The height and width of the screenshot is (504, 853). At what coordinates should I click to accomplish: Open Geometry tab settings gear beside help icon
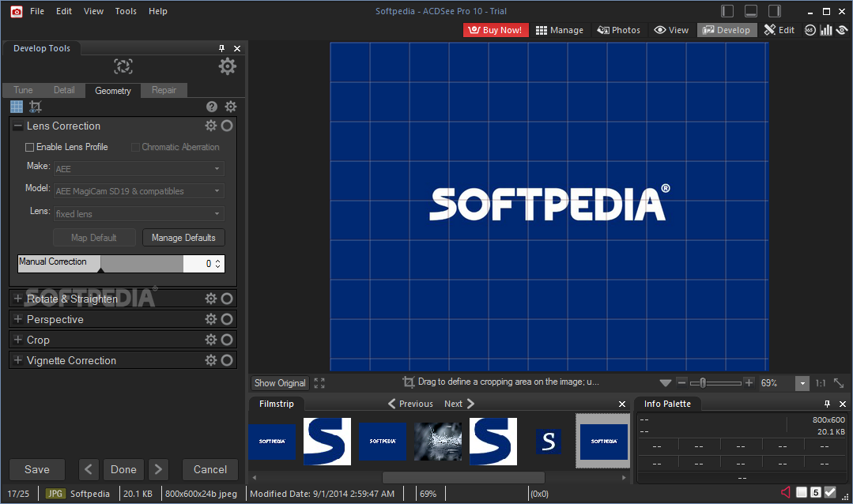pyautogui.click(x=231, y=107)
